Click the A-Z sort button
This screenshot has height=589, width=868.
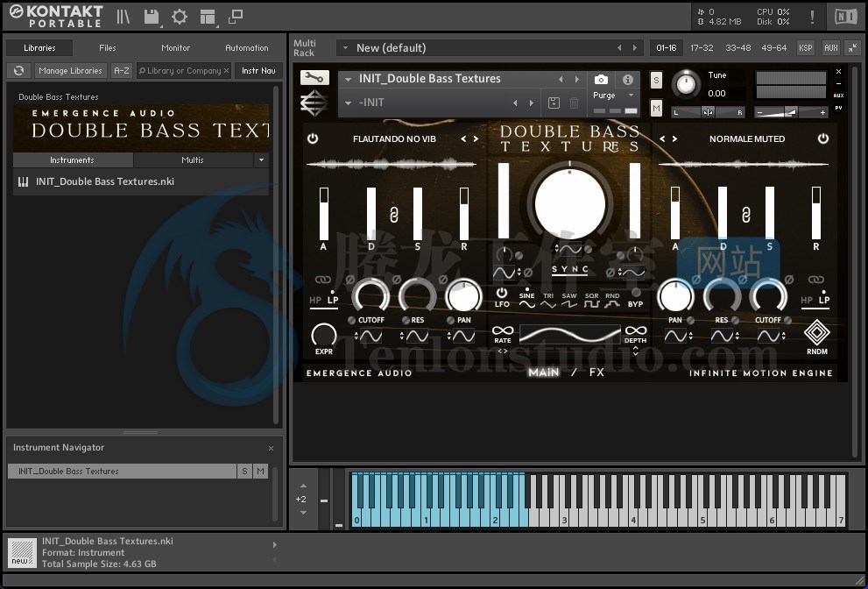[x=121, y=70]
